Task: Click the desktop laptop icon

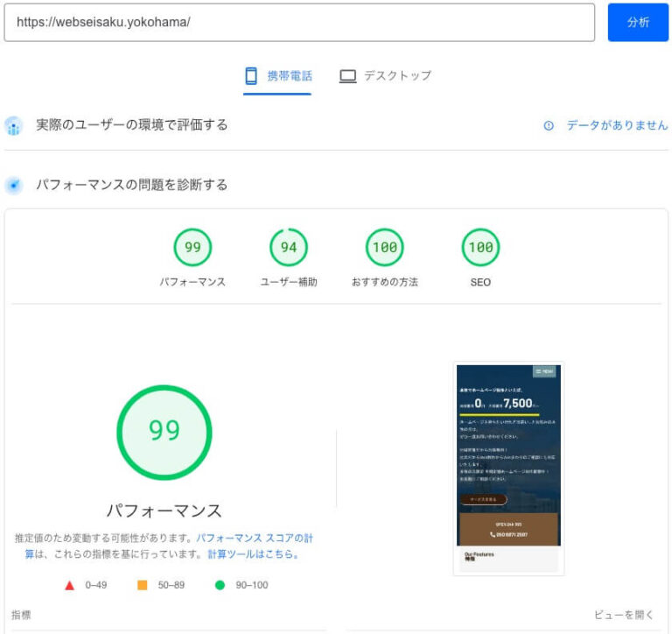Action: (347, 76)
